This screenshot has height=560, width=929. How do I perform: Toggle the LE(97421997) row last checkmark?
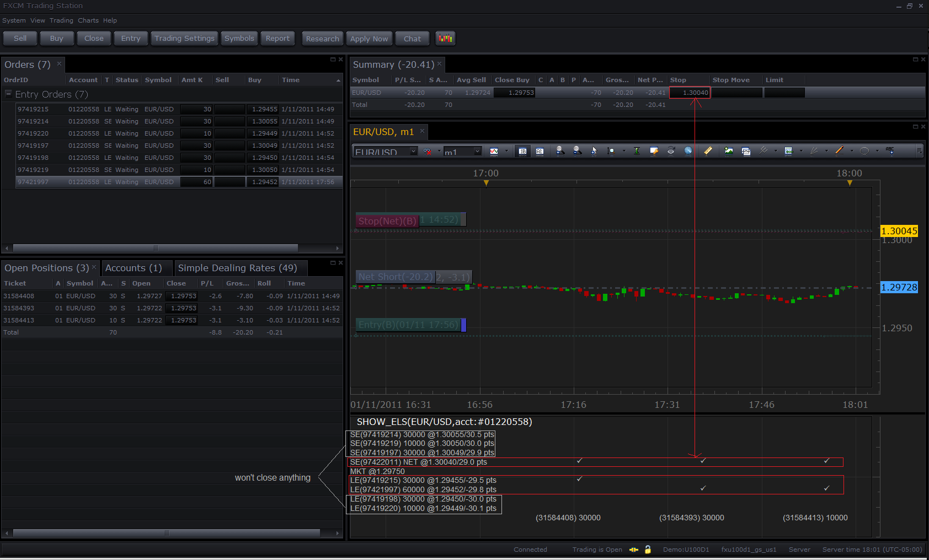click(x=826, y=488)
